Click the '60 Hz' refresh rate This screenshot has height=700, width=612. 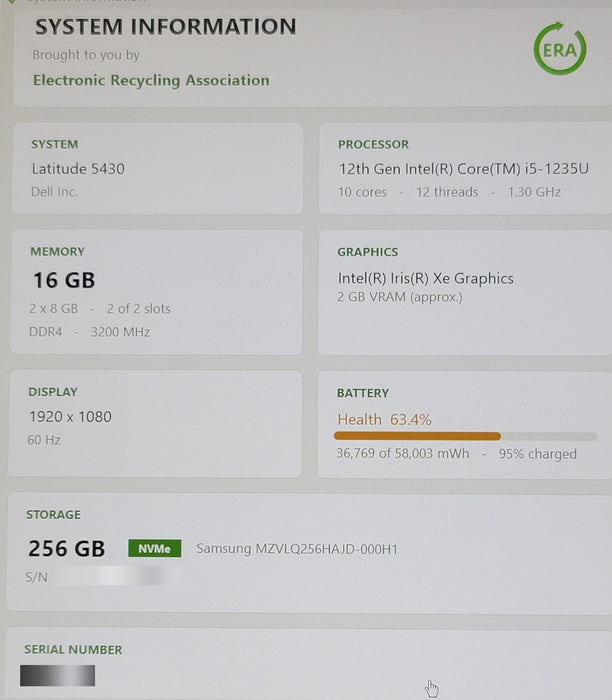[x=44, y=440]
